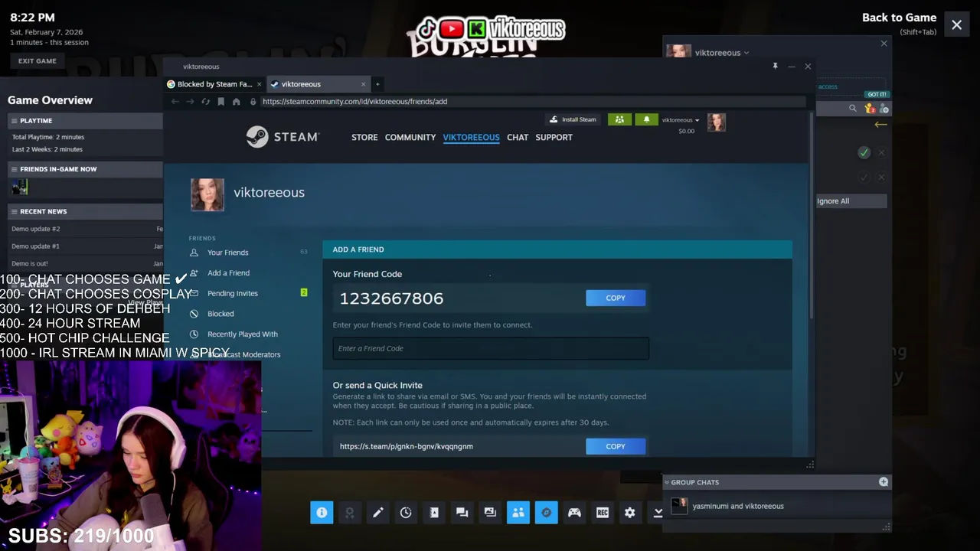Image resolution: width=980 pixels, height=551 pixels.
Task: Accept first friend invite with green checkmark
Action: pyautogui.click(x=864, y=153)
